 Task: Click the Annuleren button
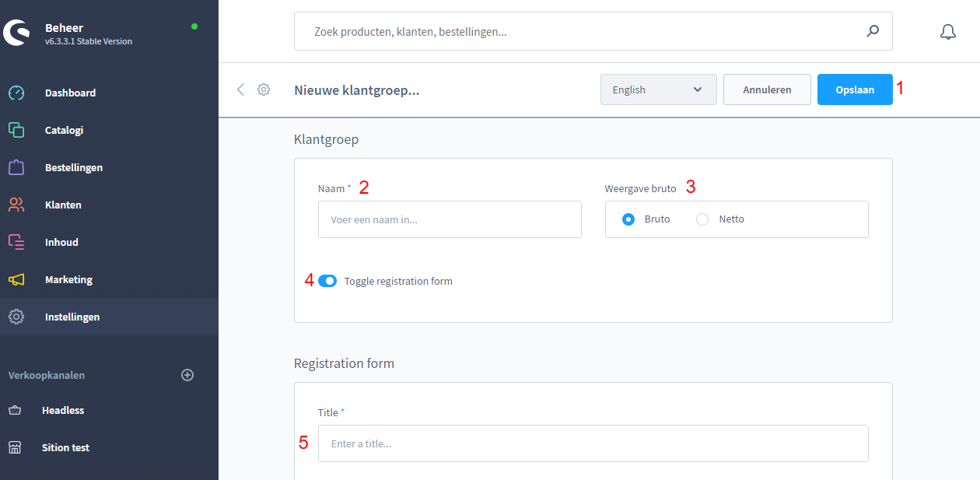767,89
